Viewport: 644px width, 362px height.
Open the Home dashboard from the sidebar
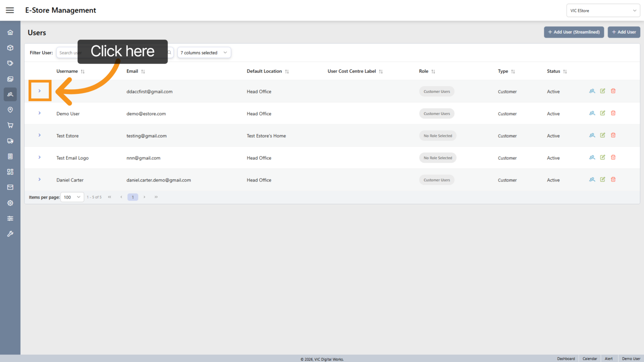pos(10,32)
